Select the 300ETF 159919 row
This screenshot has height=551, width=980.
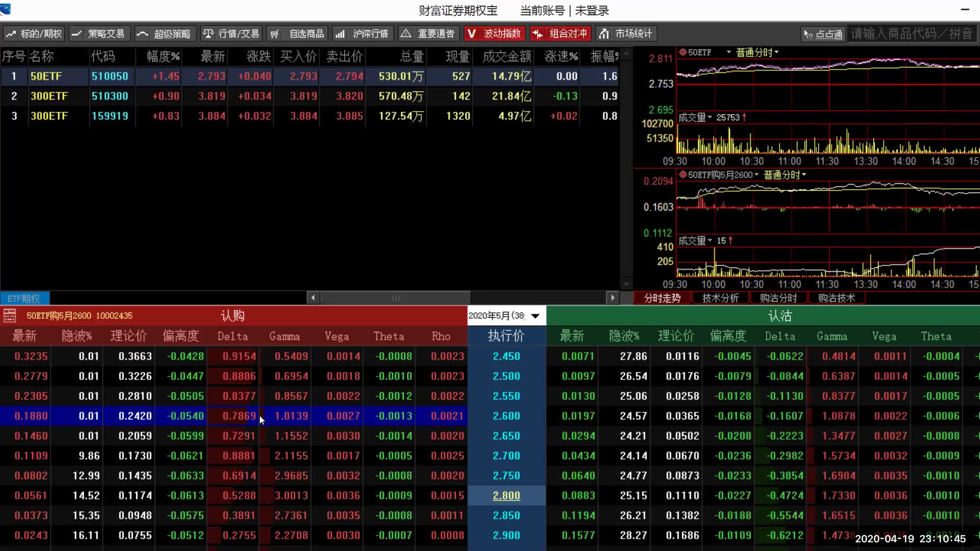point(309,116)
